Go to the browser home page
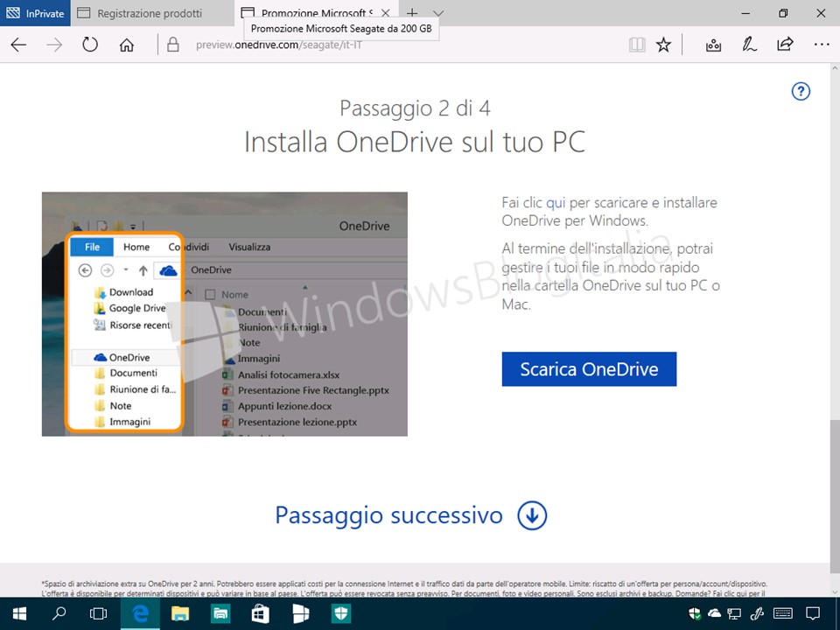840x630 pixels. (x=126, y=45)
